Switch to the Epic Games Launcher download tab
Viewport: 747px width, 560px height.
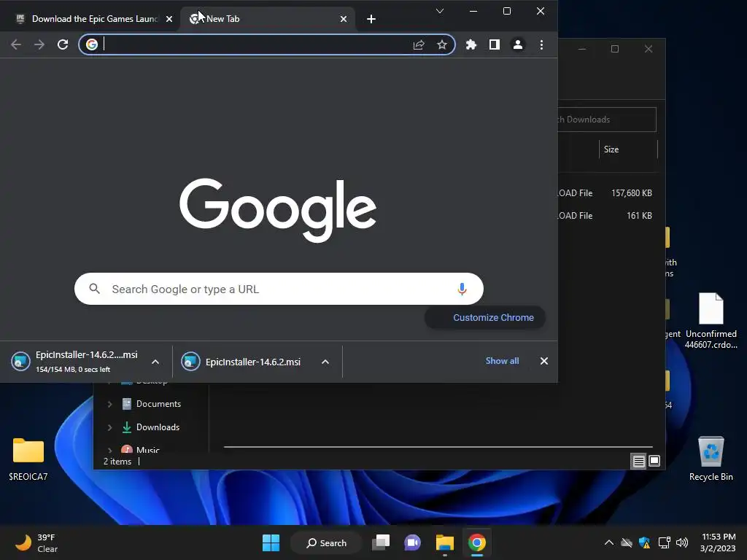(94, 19)
